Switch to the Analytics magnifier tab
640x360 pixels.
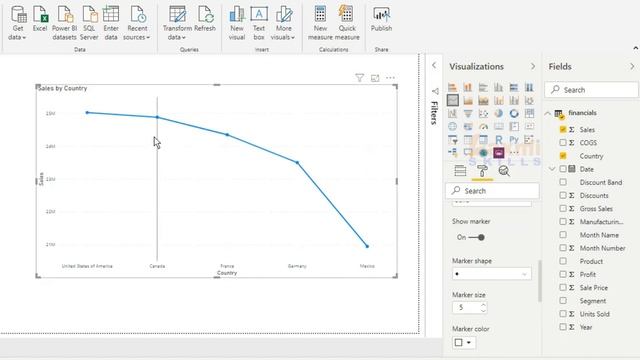pyautogui.click(x=504, y=171)
